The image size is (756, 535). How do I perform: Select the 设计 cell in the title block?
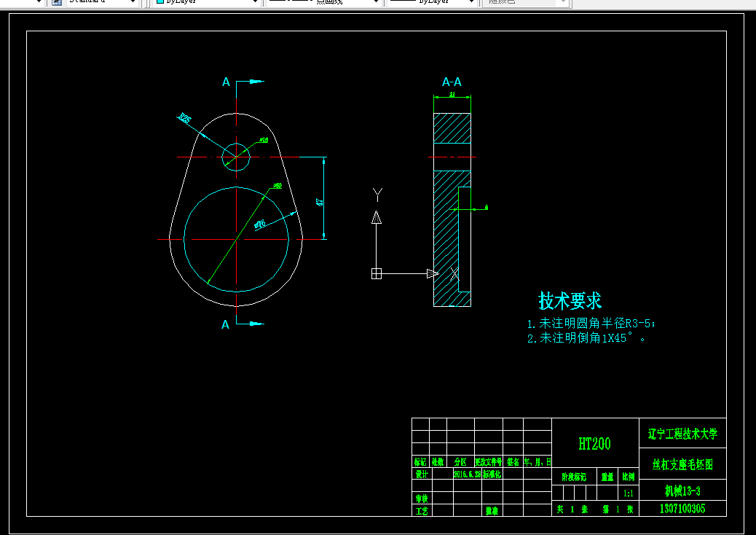422,475
